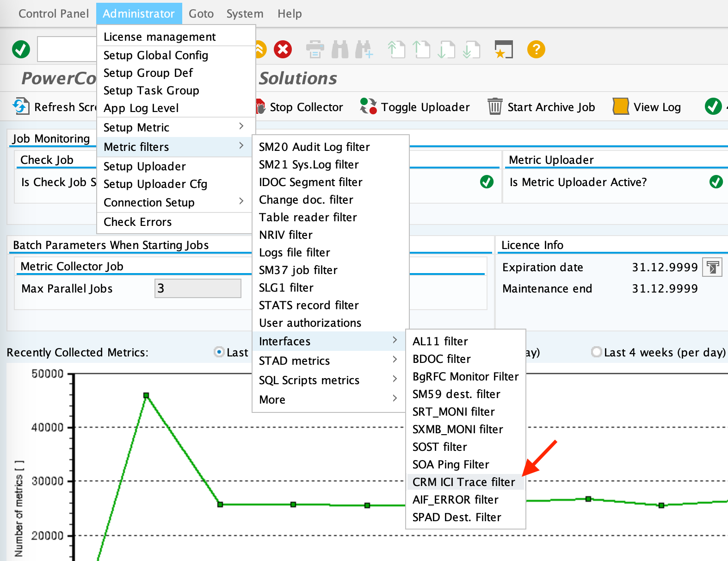This screenshot has height=561, width=728.
Task: Click the red Cancel X icon
Action: pos(283,49)
